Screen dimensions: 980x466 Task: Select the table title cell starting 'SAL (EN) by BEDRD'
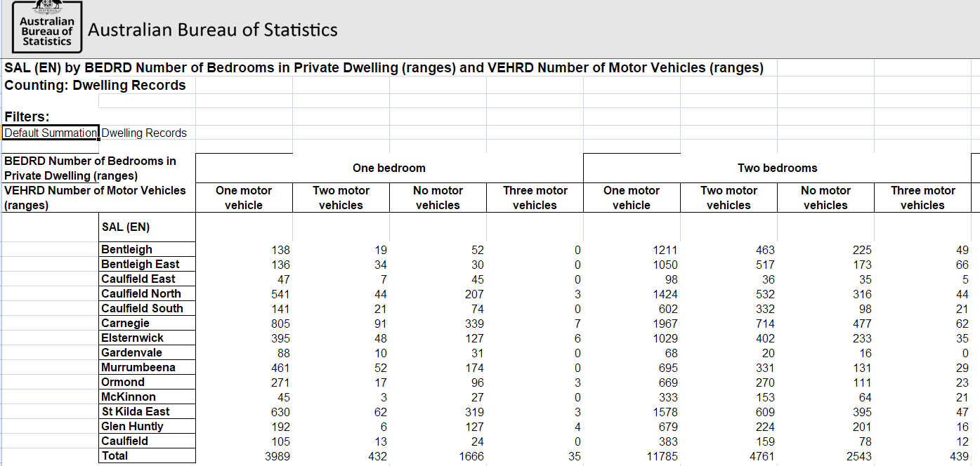coord(384,68)
